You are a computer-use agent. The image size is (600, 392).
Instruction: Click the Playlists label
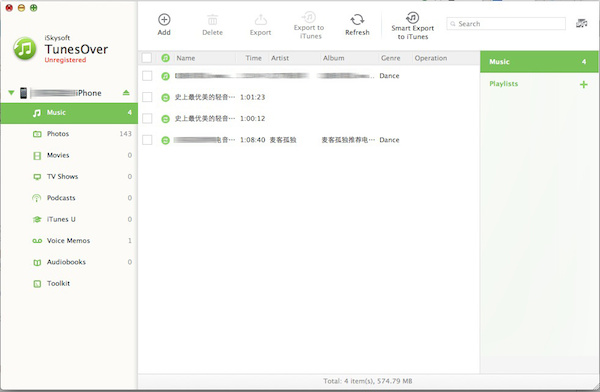coord(504,84)
